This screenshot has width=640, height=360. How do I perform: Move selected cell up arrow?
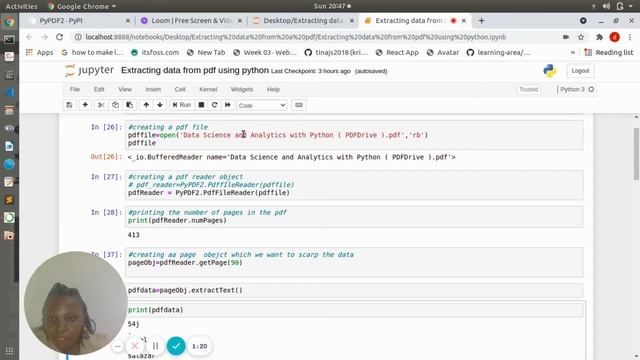[x=146, y=105]
